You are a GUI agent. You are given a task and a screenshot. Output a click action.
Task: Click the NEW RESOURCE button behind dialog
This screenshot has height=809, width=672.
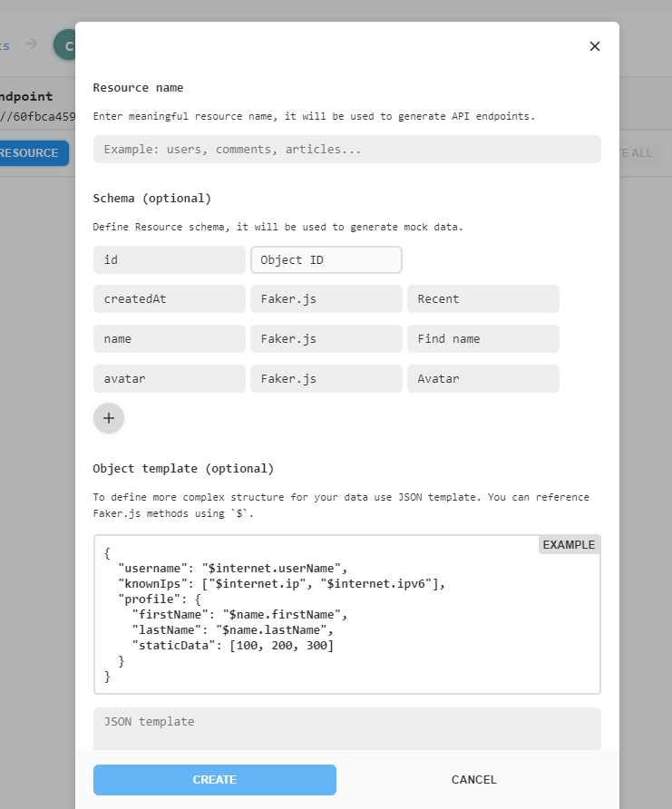33,153
